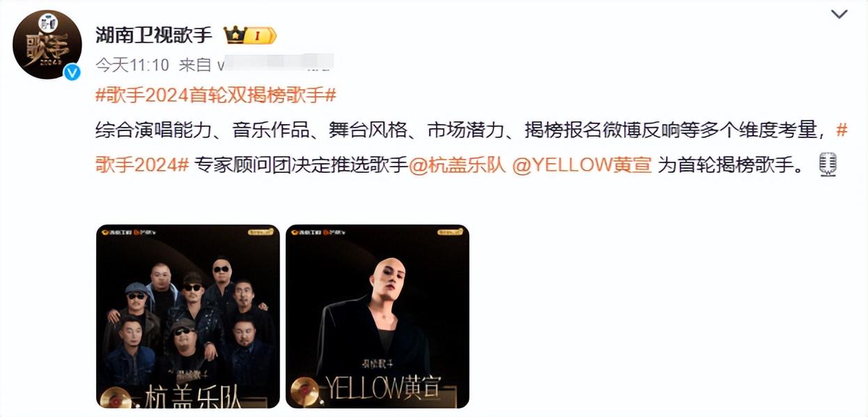
Task: Visit the @YELLOW黄宣 mention
Action: point(582,165)
